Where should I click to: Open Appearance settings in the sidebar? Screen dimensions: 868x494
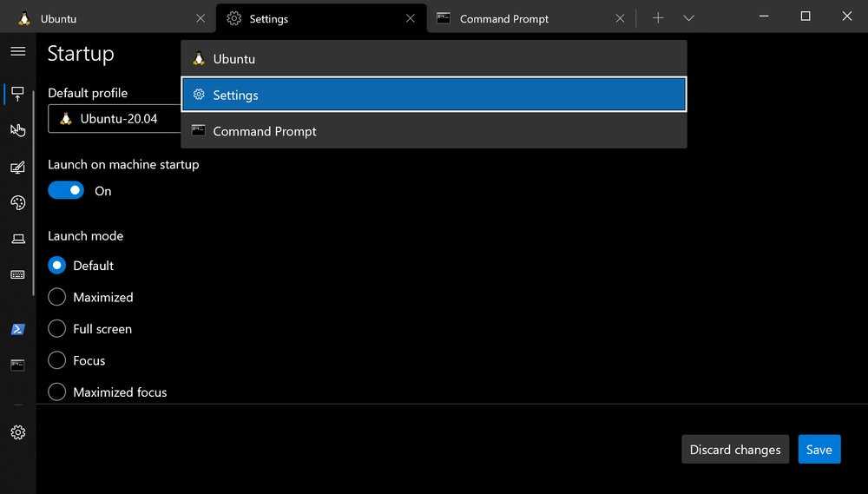point(17,167)
